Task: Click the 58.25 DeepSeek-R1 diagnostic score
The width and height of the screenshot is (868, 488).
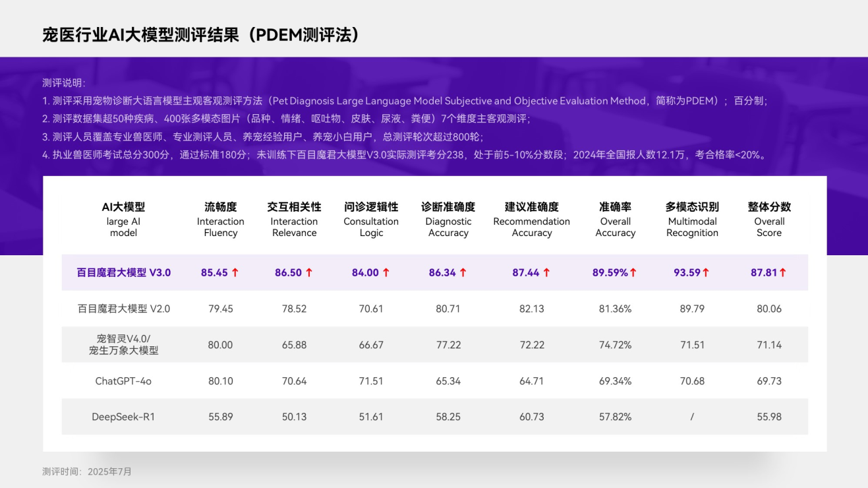Action: click(448, 417)
